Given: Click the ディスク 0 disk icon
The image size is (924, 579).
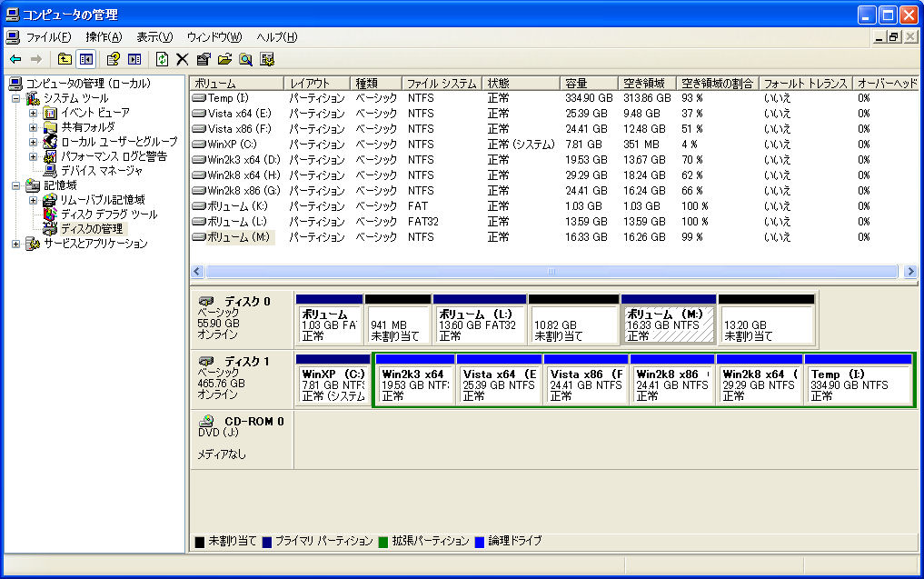Looking at the screenshot, I should point(205,301).
